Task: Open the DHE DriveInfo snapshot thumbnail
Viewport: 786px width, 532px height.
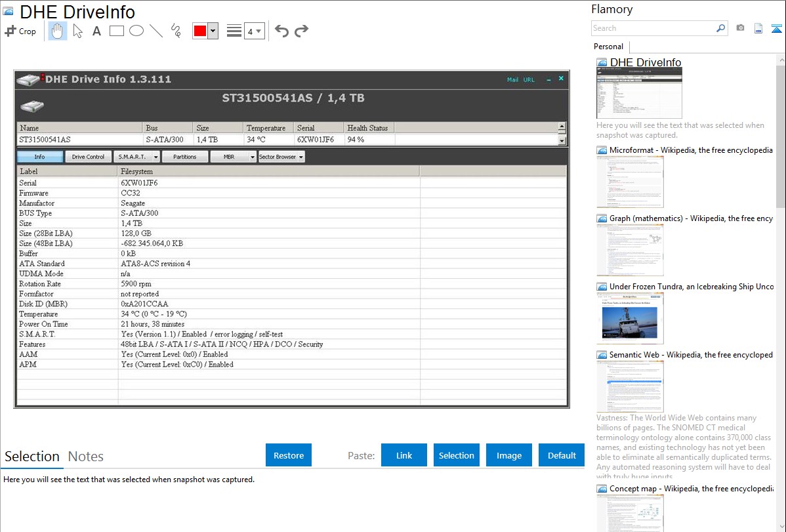Action: [x=639, y=93]
